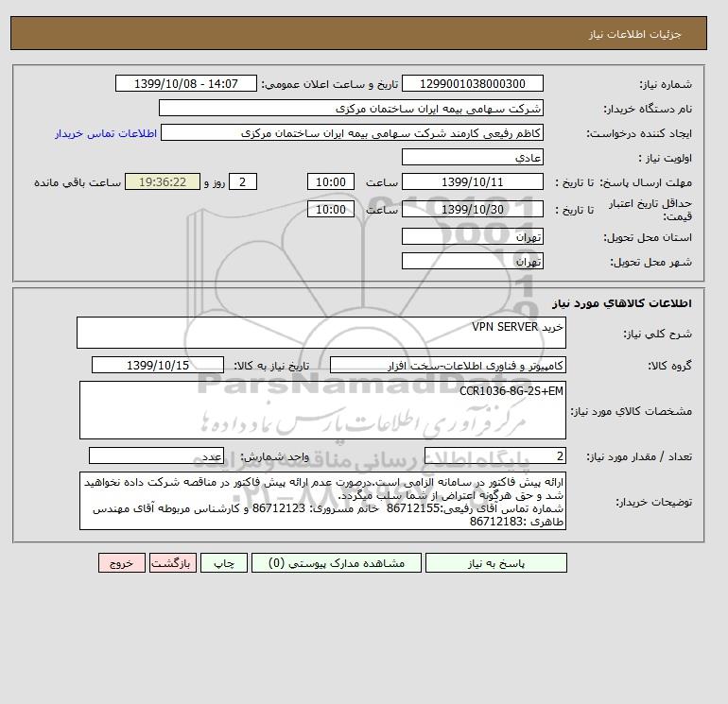Image resolution: width=728 pixels, height=704 pixels.
Task: Click unit of measure field عدد
Action: pos(156,455)
